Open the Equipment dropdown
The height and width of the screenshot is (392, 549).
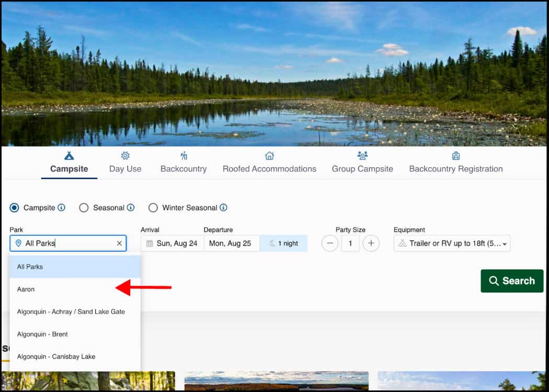(452, 243)
